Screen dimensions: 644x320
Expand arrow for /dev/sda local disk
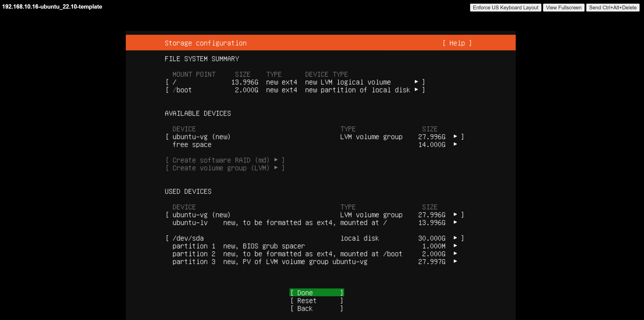pos(455,238)
